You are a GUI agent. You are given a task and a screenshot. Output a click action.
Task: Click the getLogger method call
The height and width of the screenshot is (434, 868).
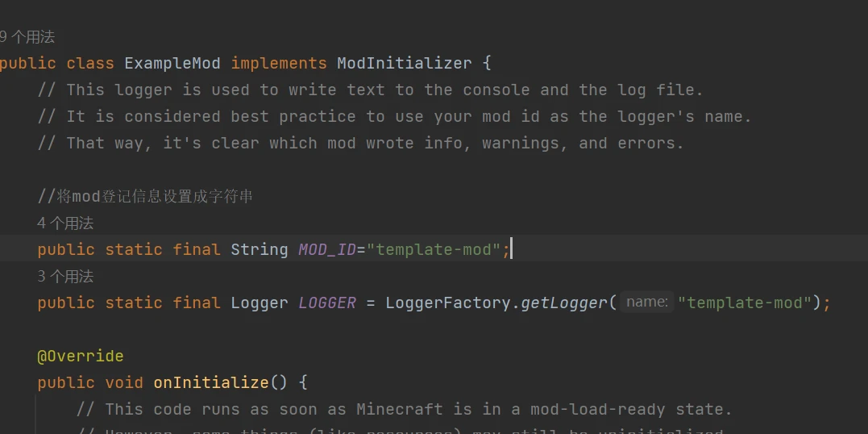tap(563, 303)
